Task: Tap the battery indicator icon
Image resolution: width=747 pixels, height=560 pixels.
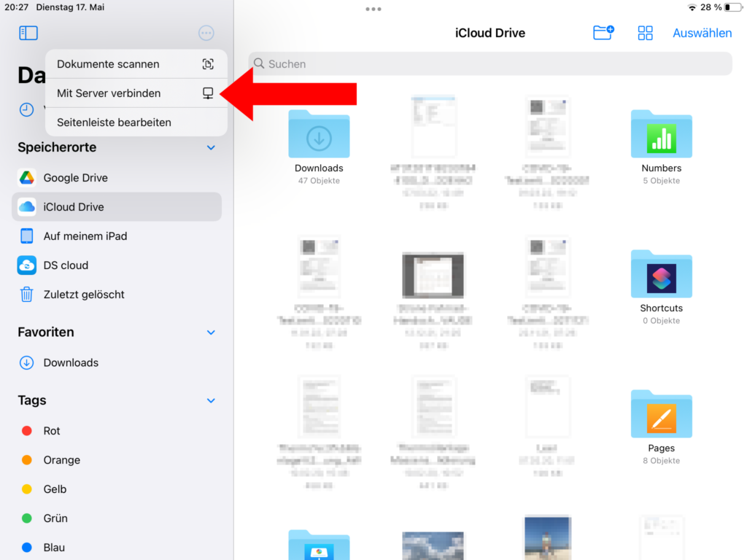Action: coord(732,7)
